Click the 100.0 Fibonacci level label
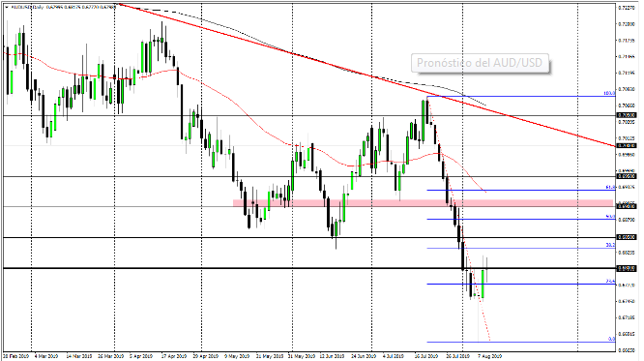 609,93
